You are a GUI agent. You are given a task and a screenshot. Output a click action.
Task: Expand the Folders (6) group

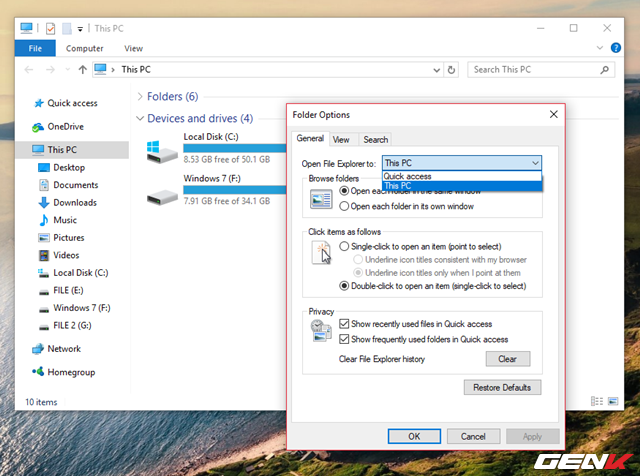pos(140,97)
